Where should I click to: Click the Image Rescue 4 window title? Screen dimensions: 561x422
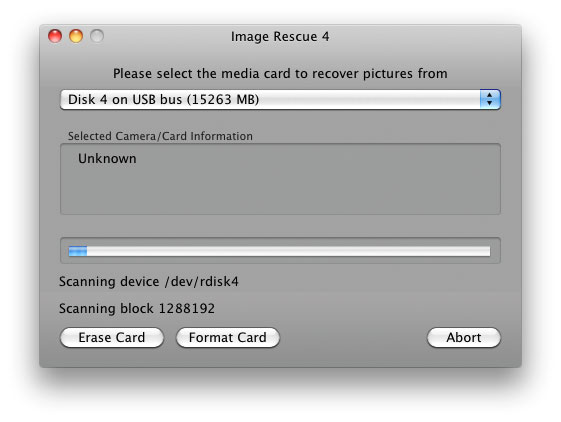280,37
